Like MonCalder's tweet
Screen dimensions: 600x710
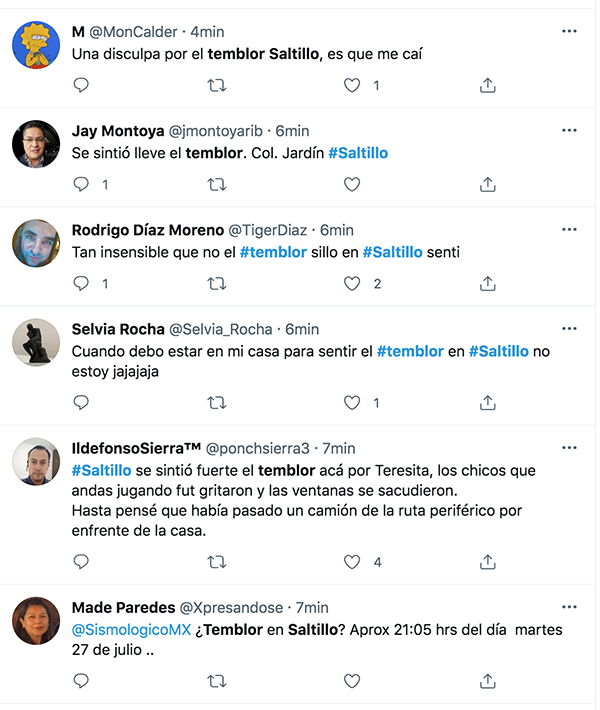pyautogui.click(x=352, y=85)
